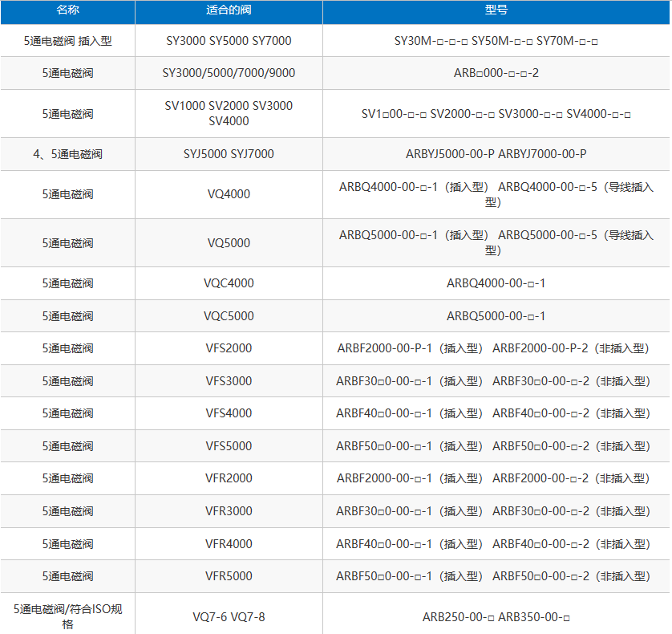Select the 5通电磁阀 name cell in SY3000/5000/7000/9000 row
The image size is (672, 634).
67,73
